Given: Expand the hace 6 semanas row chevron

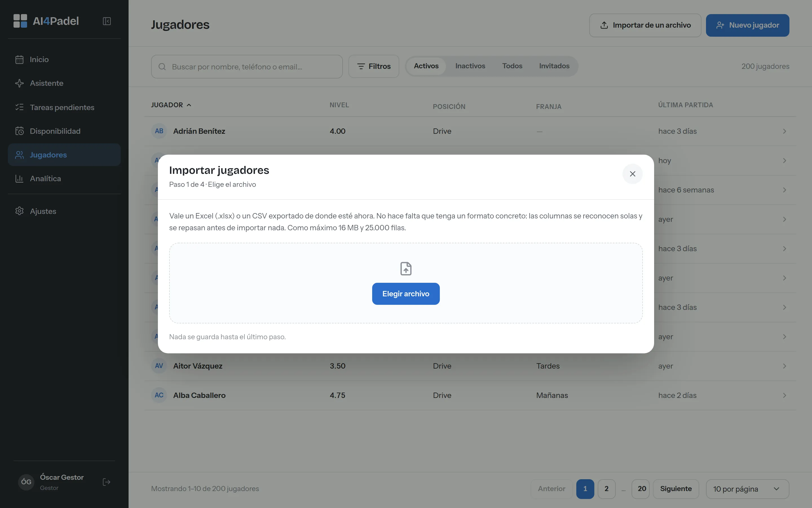Looking at the screenshot, I should (x=784, y=190).
